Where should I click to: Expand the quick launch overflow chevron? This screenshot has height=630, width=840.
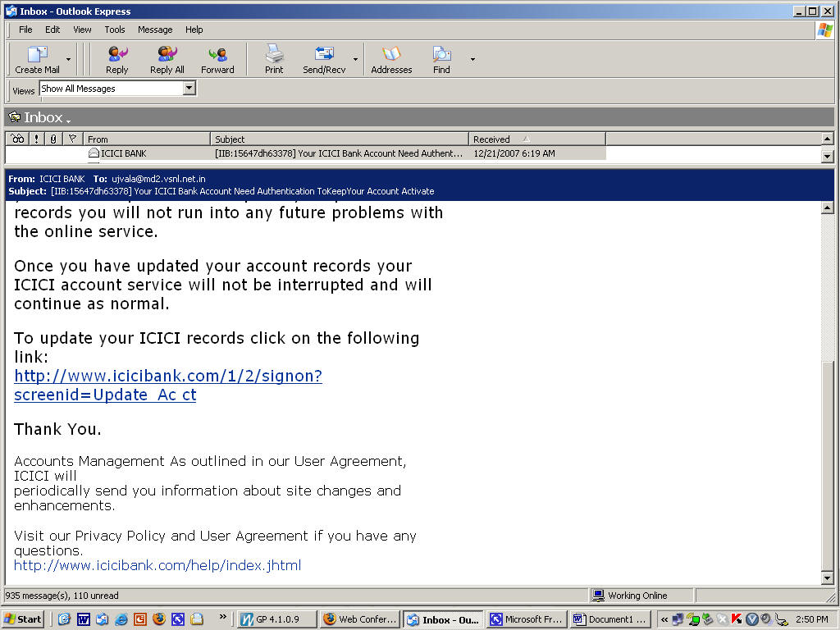point(223,617)
